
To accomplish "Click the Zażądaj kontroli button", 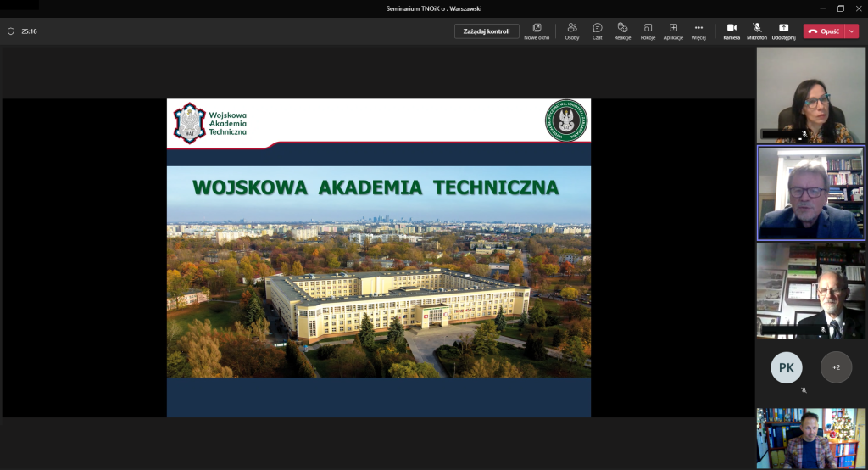I will pos(487,31).
